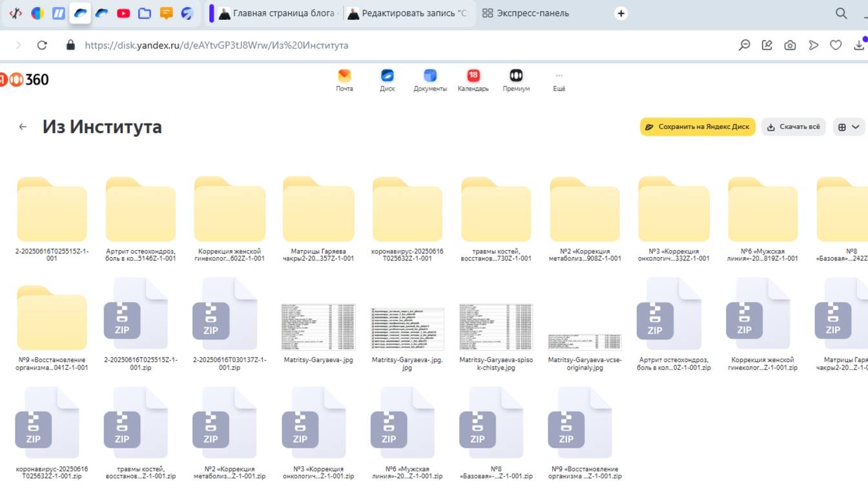The height and width of the screenshot is (488, 868).
Task: Select Коррекция женской гинеколог zip archive
Action: click(763, 324)
